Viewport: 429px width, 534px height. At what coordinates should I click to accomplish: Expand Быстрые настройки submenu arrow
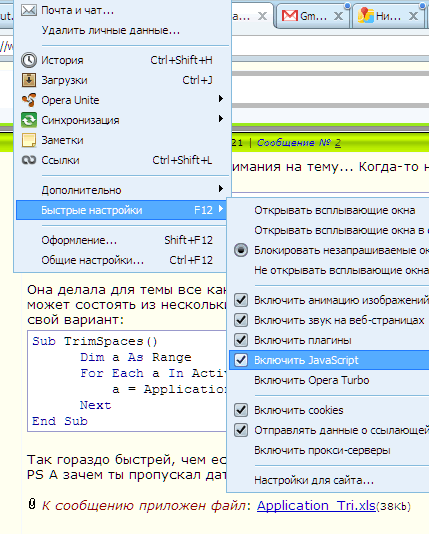(221, 209)
